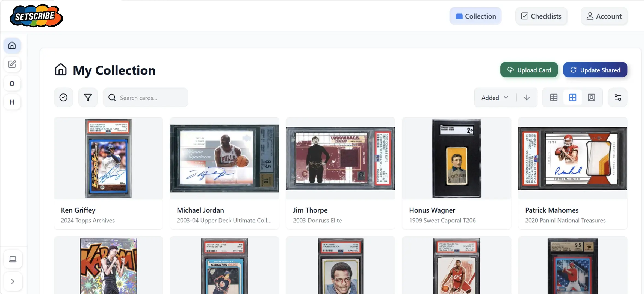Toggle the select-cards checkmark circle

coord(63,98)
